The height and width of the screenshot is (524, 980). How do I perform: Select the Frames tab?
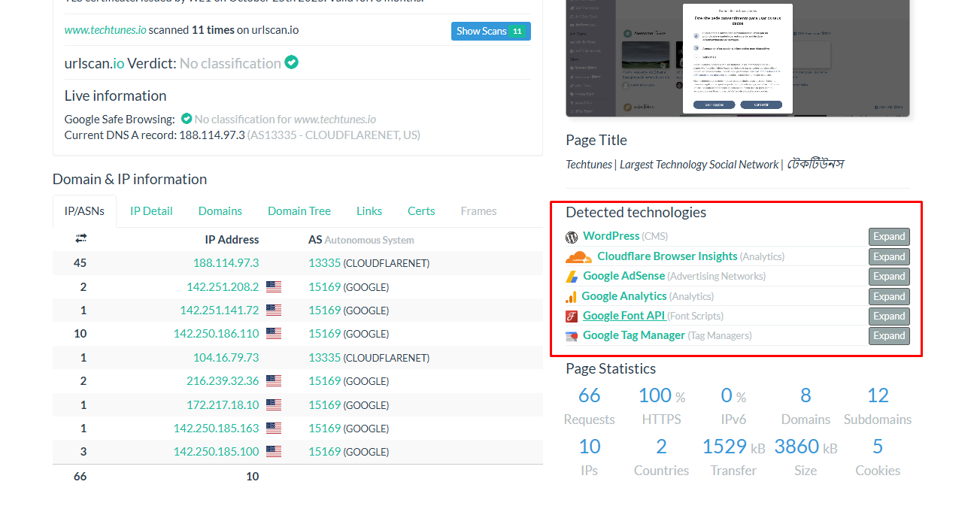click(479, 211)
